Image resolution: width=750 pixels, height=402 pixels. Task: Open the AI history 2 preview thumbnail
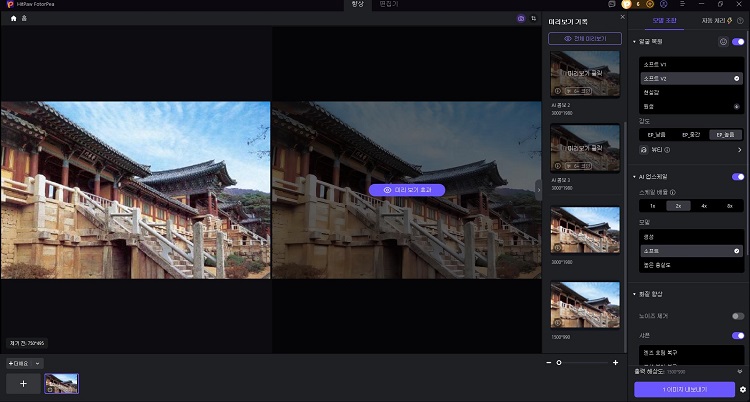(x=585, y=74)
